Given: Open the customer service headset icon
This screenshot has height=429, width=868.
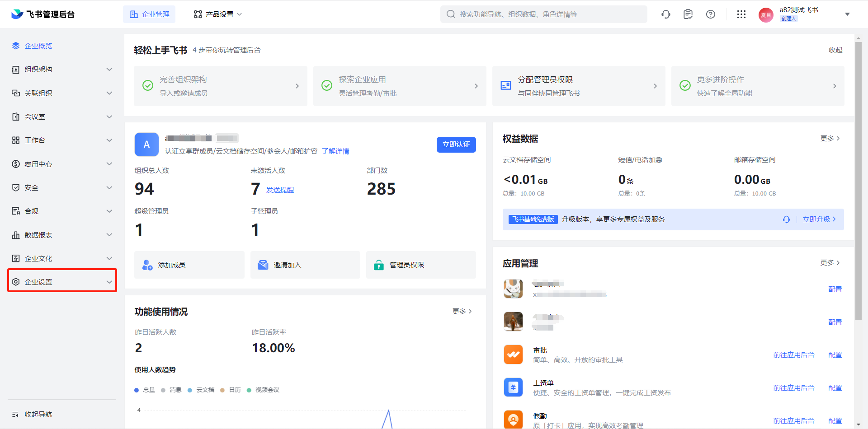Looking at the screenshot, I should pos(666,14).
